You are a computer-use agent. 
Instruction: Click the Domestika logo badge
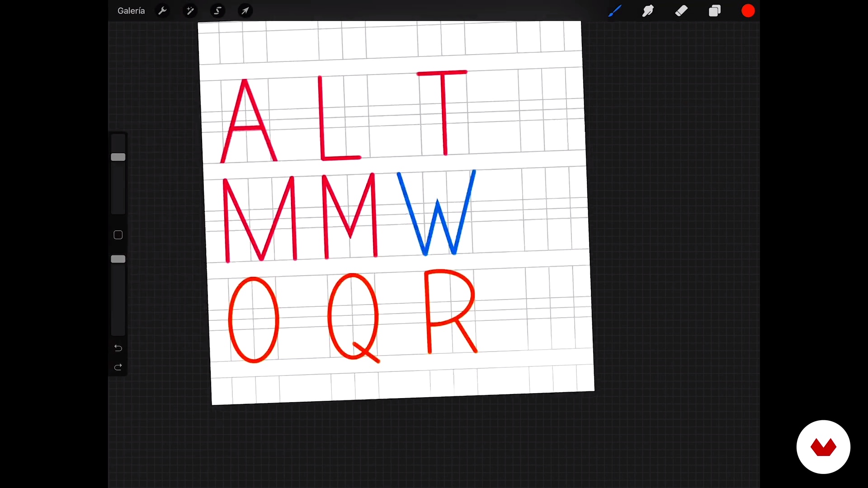point(823,447)
